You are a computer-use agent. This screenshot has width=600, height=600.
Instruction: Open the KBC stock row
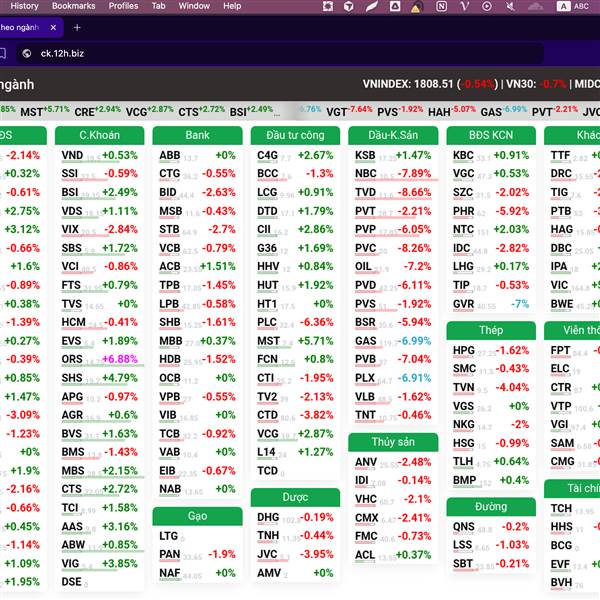[x=491, y=155]
